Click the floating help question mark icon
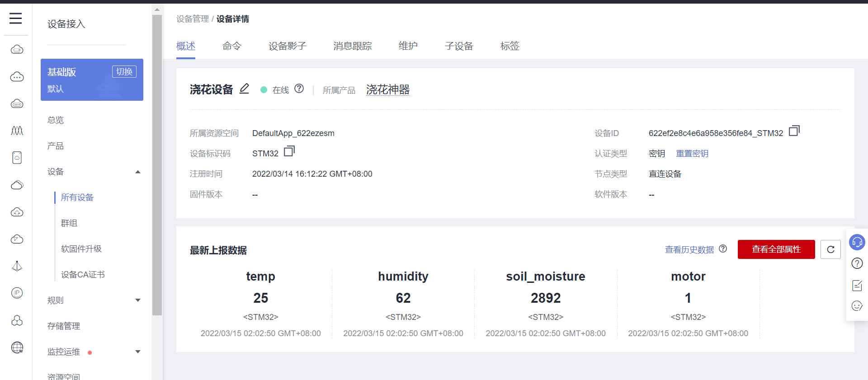 [857, 263]
